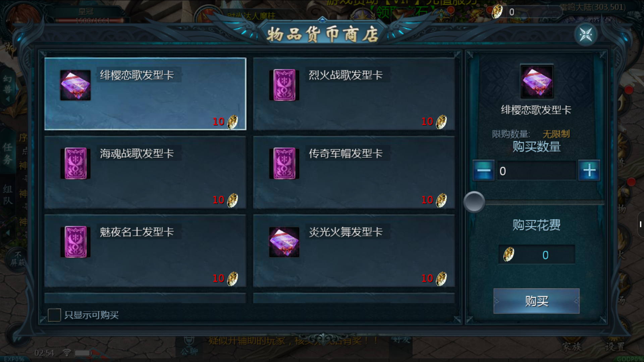Select the 魅夜名士发型卡 card icon
Viewport: 644px width, 362px height.
(75, 242)
